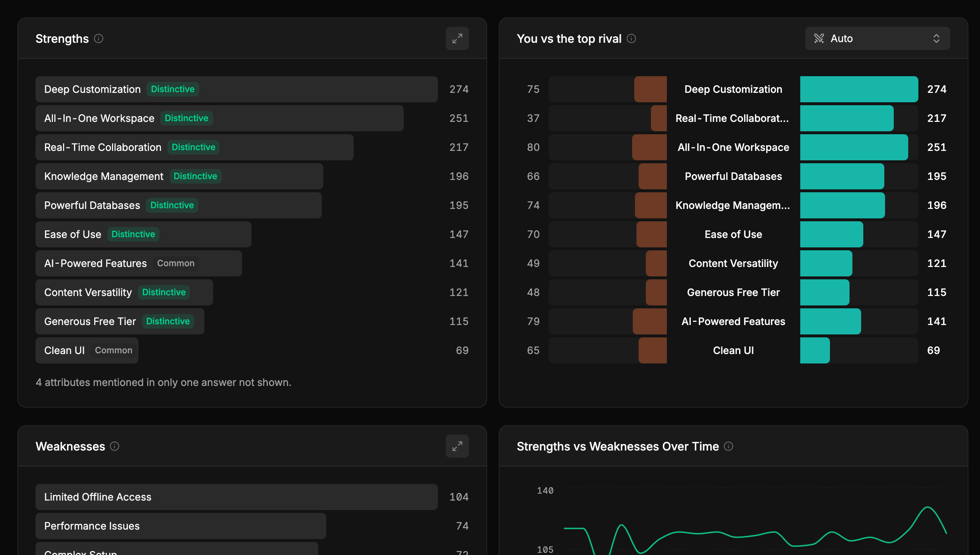Click the 4 attributes not shown note

pos(163,382)
